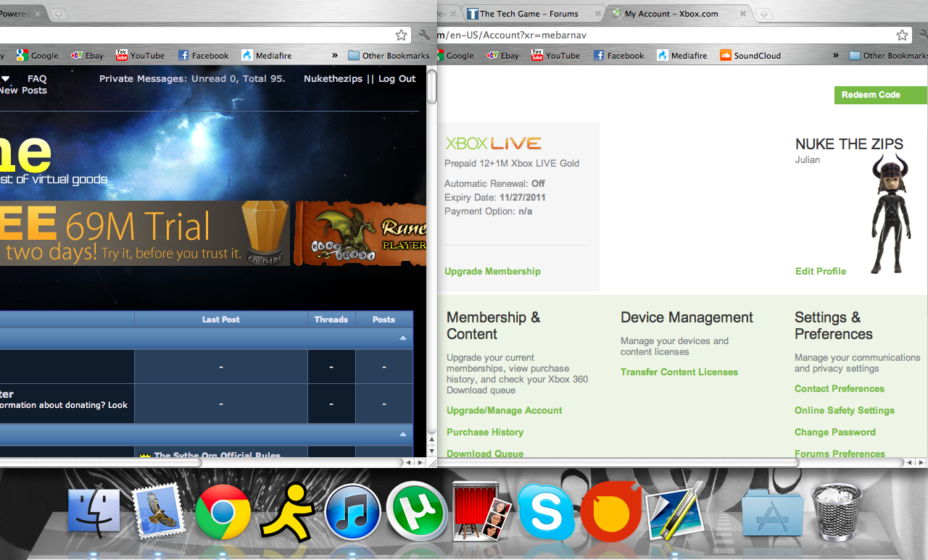928x560 pixels.
Task: Open YouTube bookmark in right window
Action: point(555,55)
